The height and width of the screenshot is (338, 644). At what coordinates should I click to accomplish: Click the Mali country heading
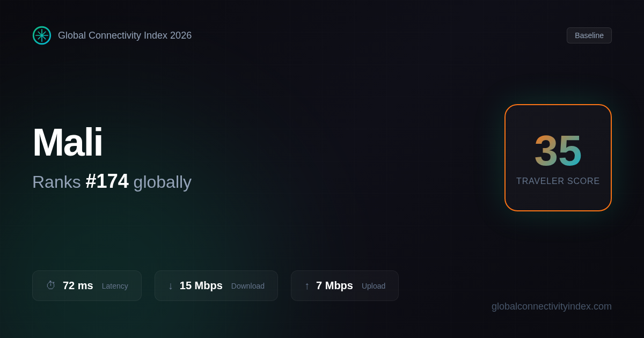click(68, 142)
